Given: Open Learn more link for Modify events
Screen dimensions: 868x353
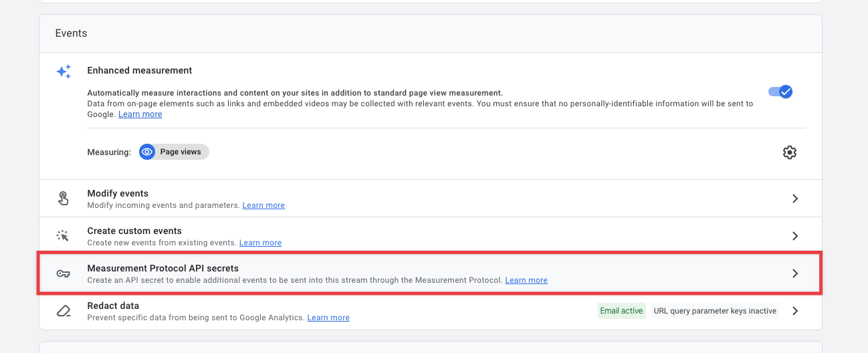Looking at the screenshot, I should point(263,205).
